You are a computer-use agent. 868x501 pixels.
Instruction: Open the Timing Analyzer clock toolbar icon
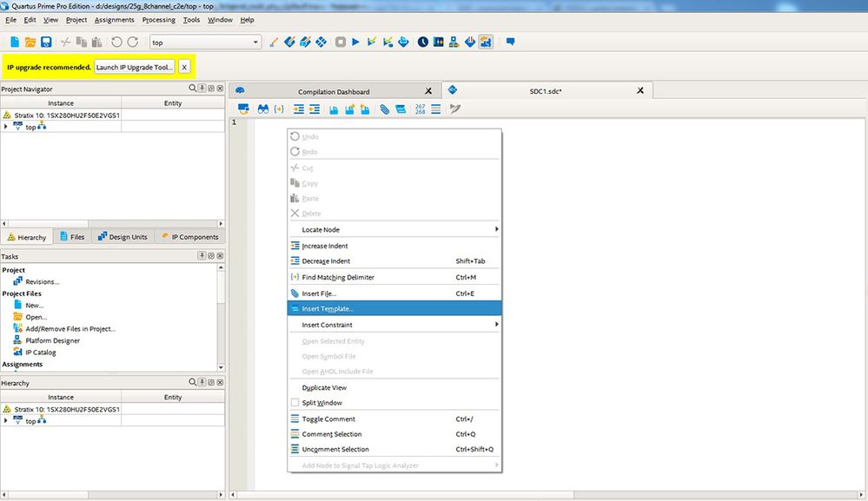coord(422,41)
